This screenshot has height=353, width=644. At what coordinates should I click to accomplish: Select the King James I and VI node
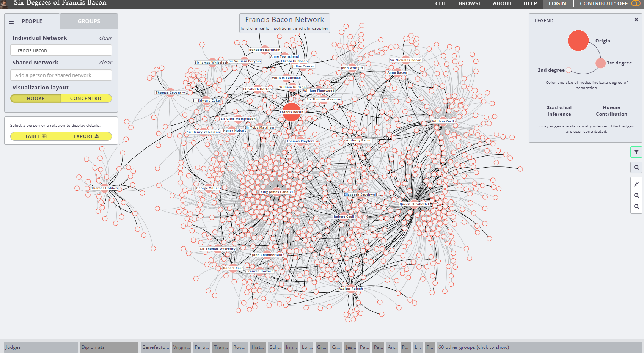click(277, 192)
